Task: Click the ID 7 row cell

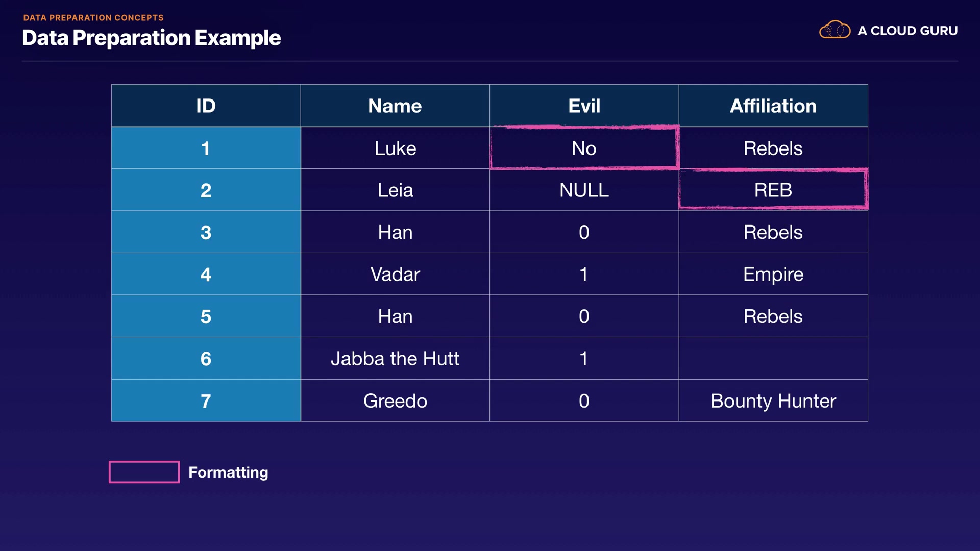Action: pyautogui.click(x=206, y=400)
